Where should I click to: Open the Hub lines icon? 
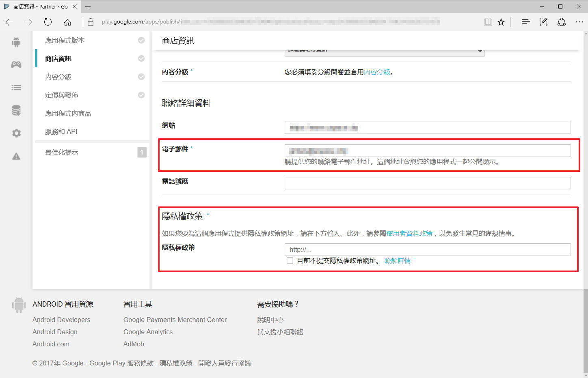click(525, 22)
